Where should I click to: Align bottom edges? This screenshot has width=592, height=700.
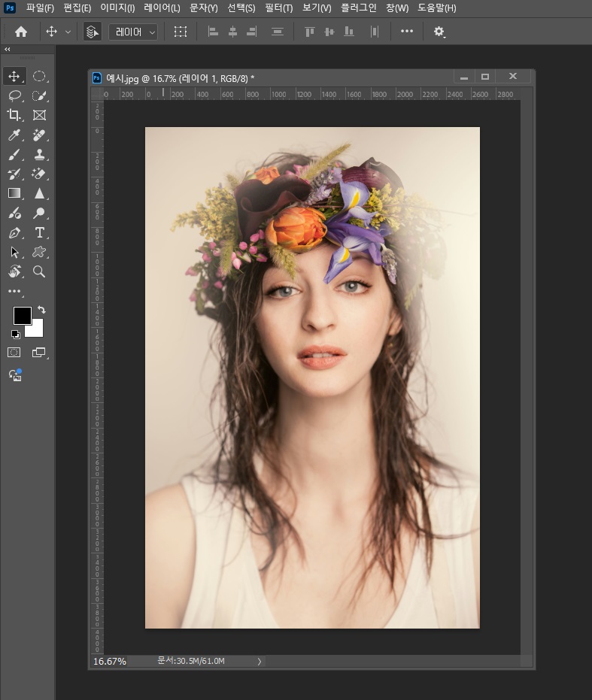(349, 32)
